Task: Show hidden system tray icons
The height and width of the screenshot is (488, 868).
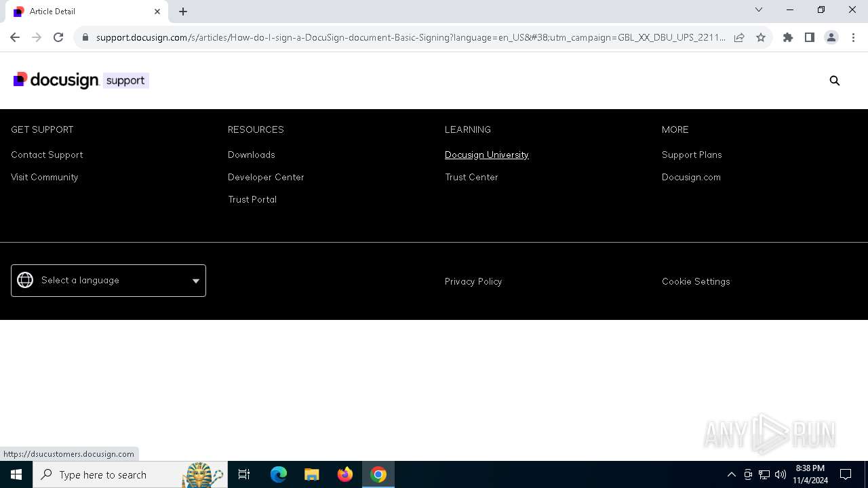Action: click(731, 474)
